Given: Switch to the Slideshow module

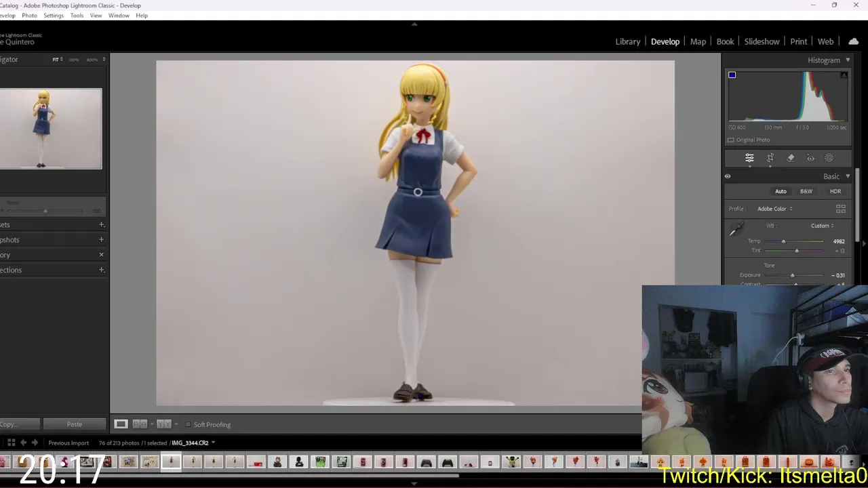Looking at the screenshot, I should coord(762,41).
